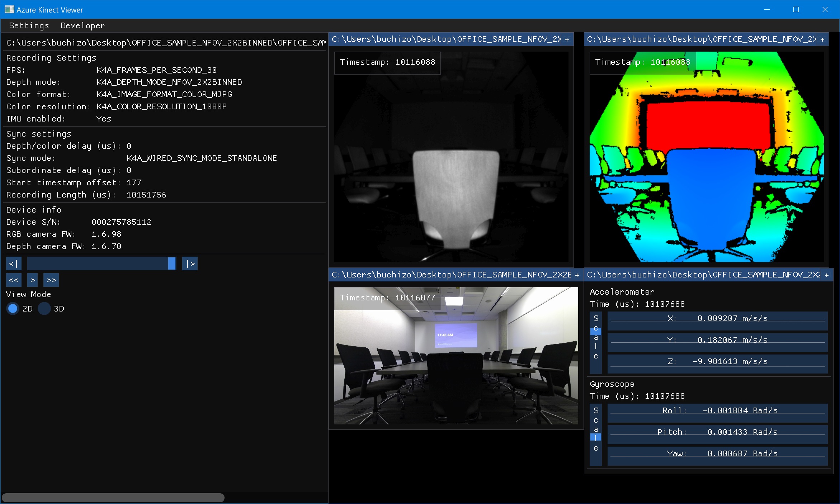Click the Recording Length value 10151756

(x=146, y=195)
